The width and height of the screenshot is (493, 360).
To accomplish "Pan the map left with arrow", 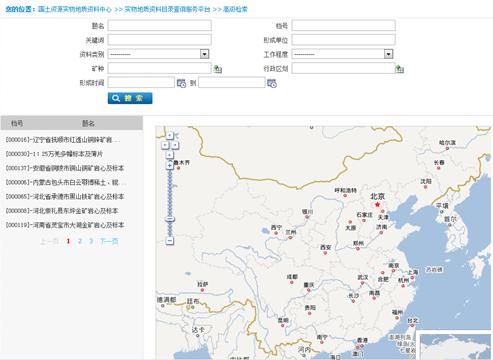I will [165, 145].
